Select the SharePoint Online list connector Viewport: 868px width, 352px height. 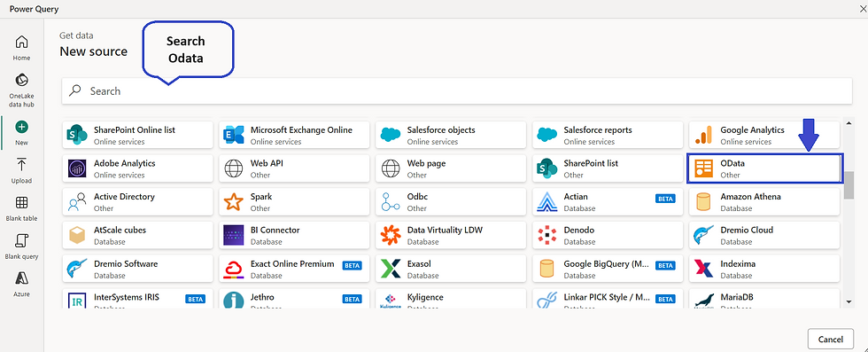(x=137, y=136)
